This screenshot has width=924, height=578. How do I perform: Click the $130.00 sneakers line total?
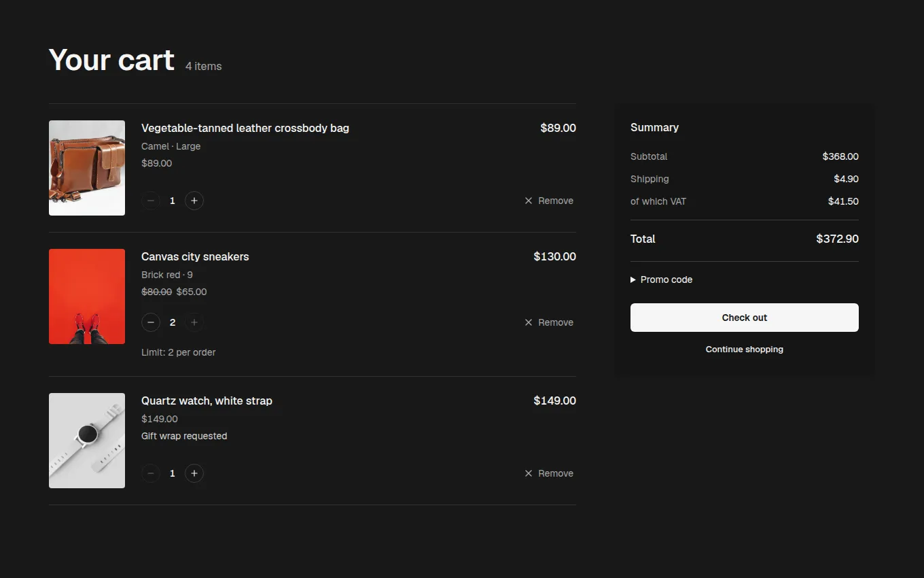[554, 256]
